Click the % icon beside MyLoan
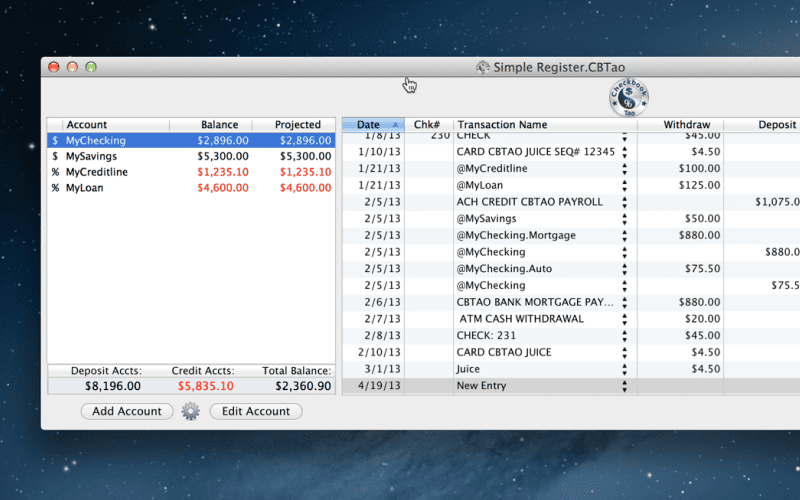The image size is (800, 500). [x=55, y=188]
